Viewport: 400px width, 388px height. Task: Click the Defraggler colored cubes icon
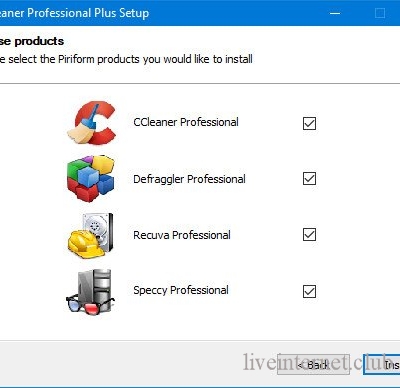91,178
